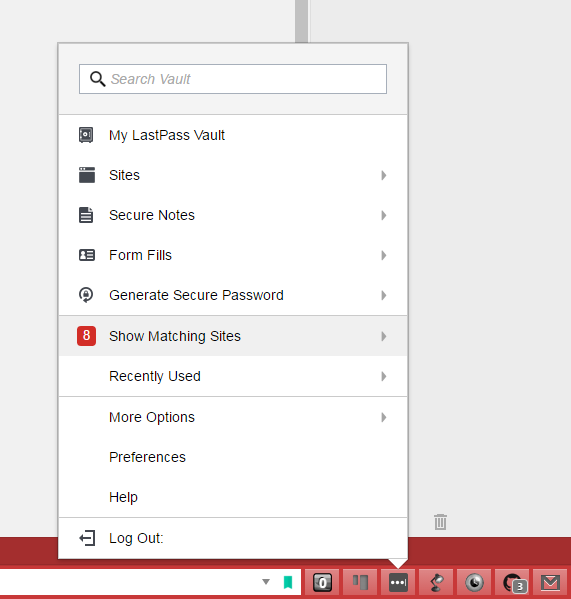This screenshot has width=571, height=599.
Task: Open the Form Fills submenu
Action: coord(233,255)
